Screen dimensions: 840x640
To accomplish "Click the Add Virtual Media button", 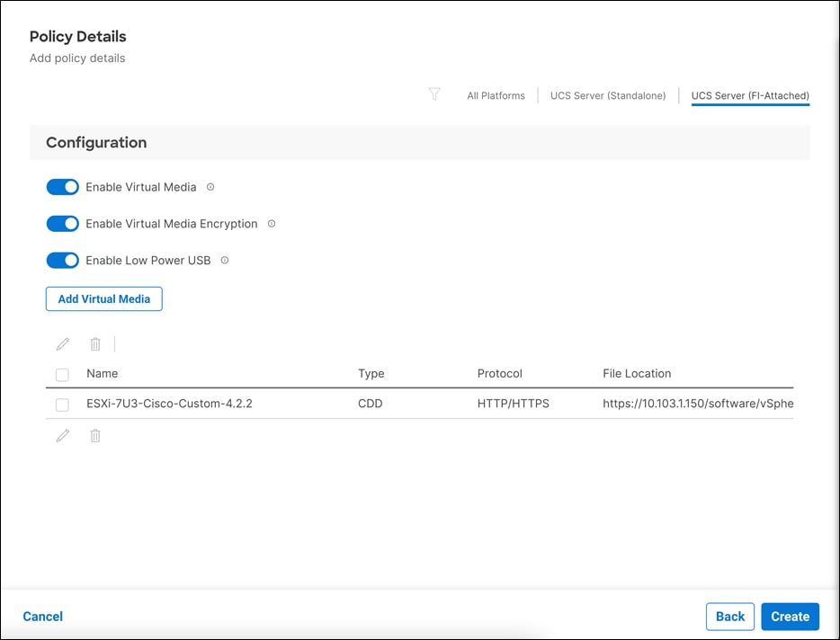I will tap(103, 298).
